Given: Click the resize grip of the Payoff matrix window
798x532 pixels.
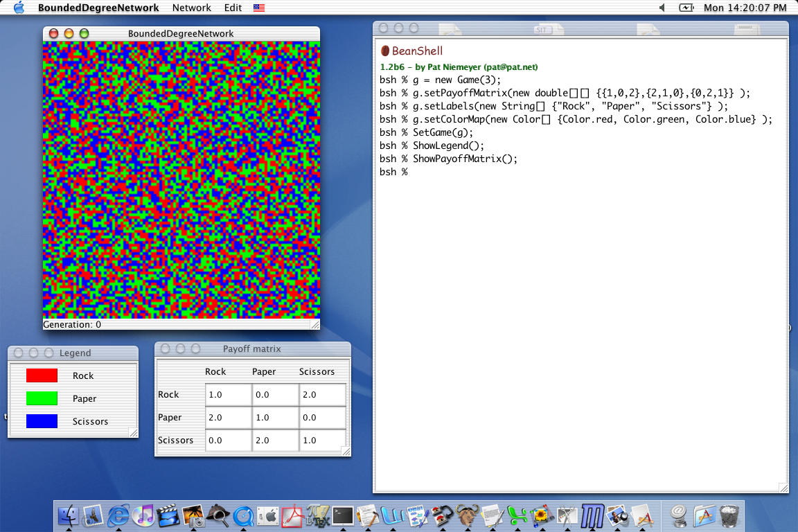Looking at the screenshot, I should pos(346,452).
